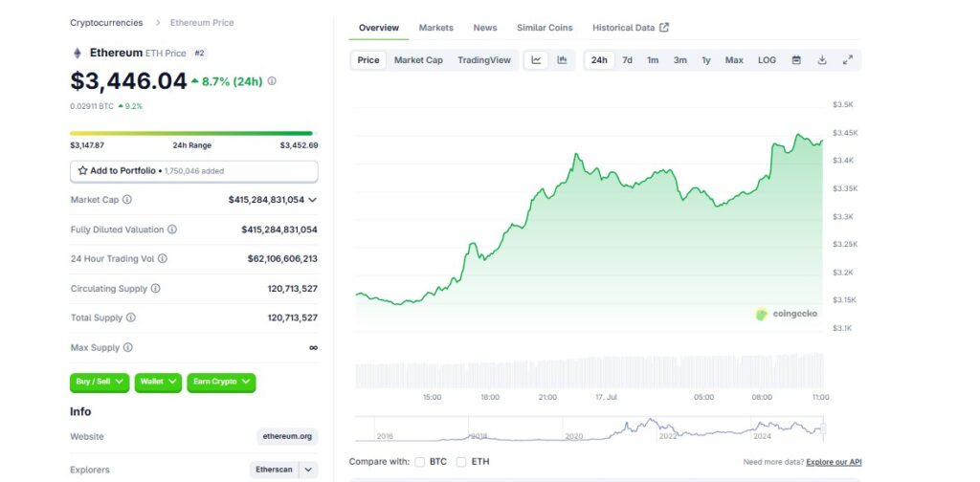Open the Max Supply info icon
980x482 pixels.
[127, 347]
